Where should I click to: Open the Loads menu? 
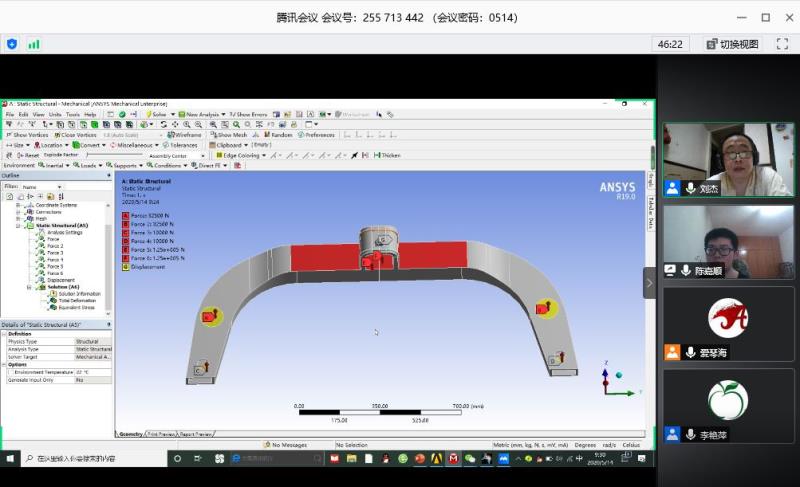(x=87, y=165)
